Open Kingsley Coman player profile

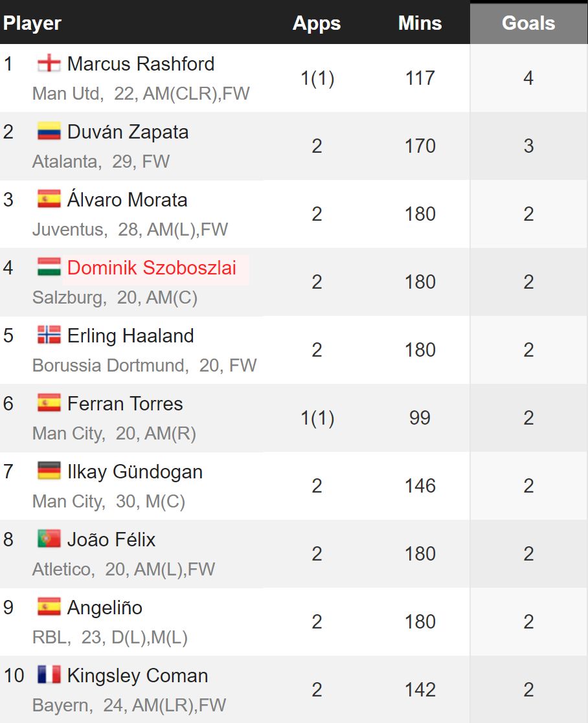pos(137,676)
